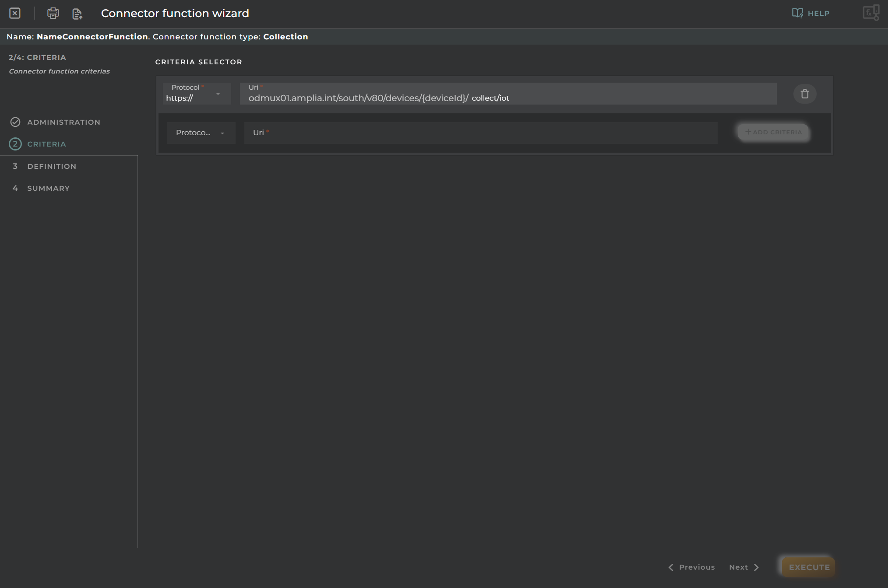The height and width of the screenshot is (588, 888).
Task: Click the Administration checkmark icon
Action: tap(15, 122)
